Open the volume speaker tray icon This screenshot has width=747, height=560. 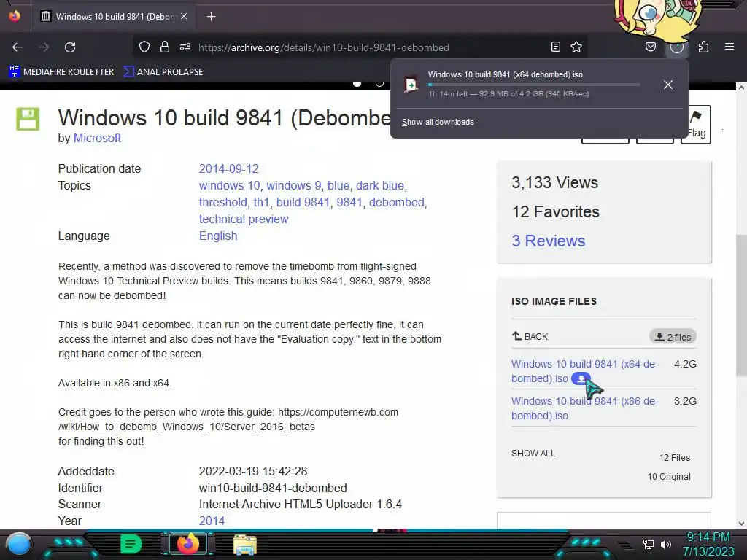tap(666, 544)
